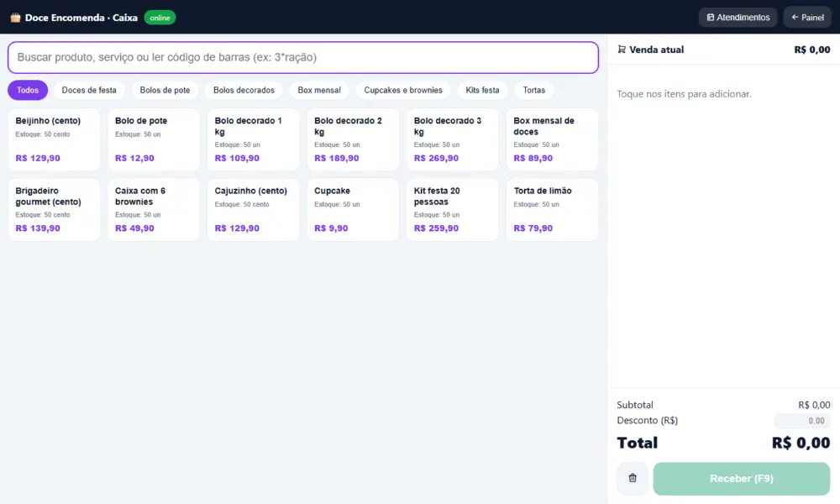
Task: Click the Receber (F9) button
Action: coord(742,478)
